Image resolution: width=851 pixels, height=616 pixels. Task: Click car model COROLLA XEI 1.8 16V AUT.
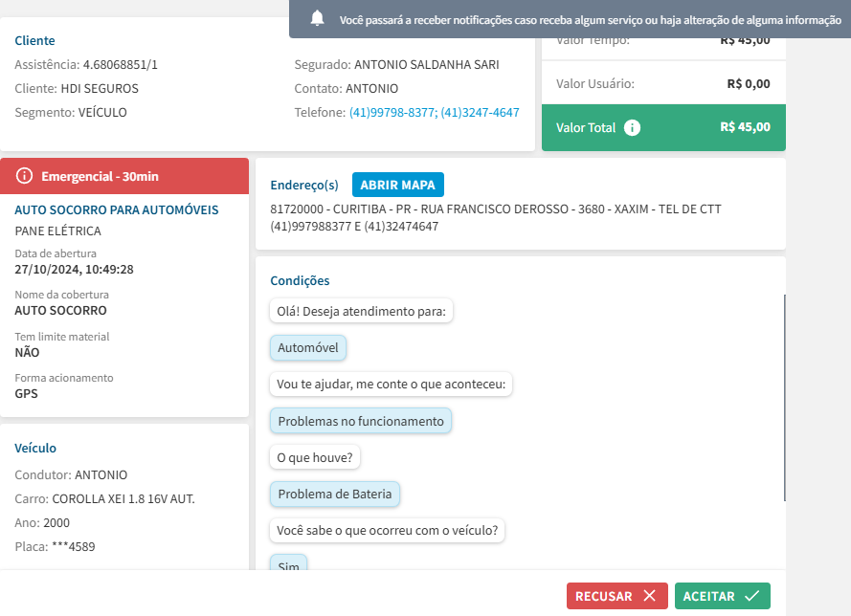123,499
